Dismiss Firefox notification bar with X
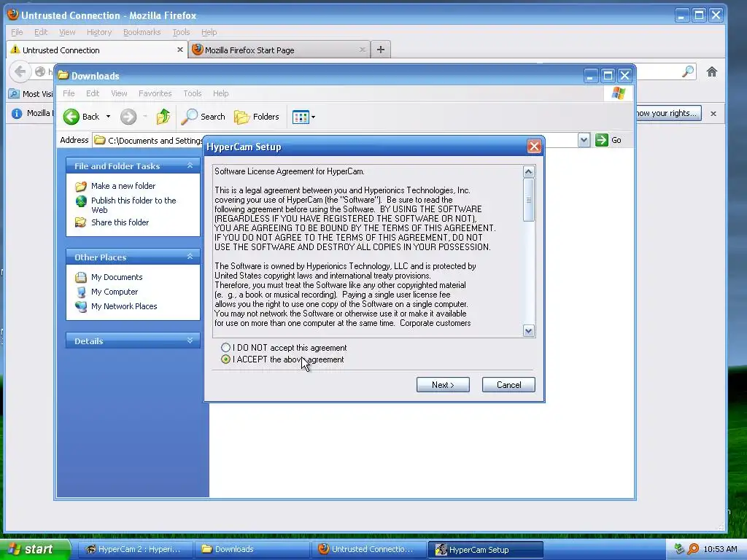The image size is (747, 560). pyautogui.click(x=713, y=113)
